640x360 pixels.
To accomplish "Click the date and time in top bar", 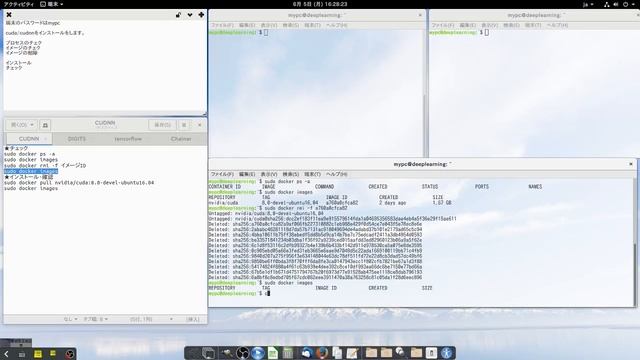I will [320, 4].
